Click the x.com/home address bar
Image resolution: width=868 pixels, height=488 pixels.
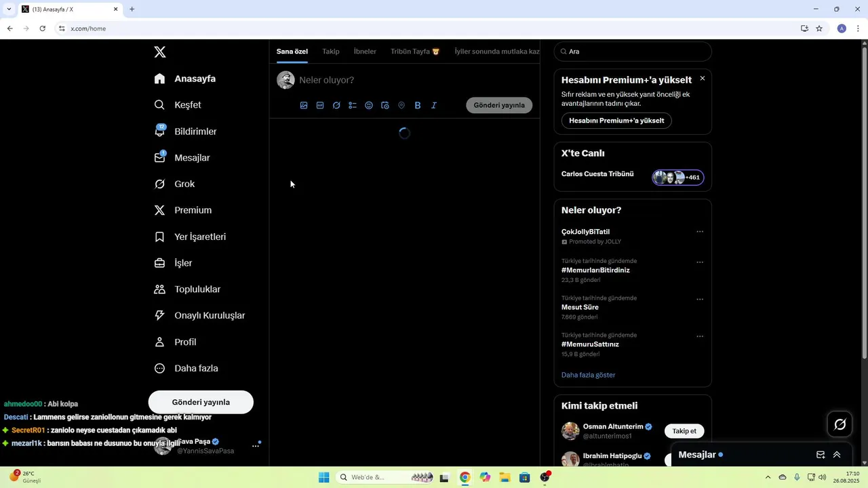click(x=427, y=28)
